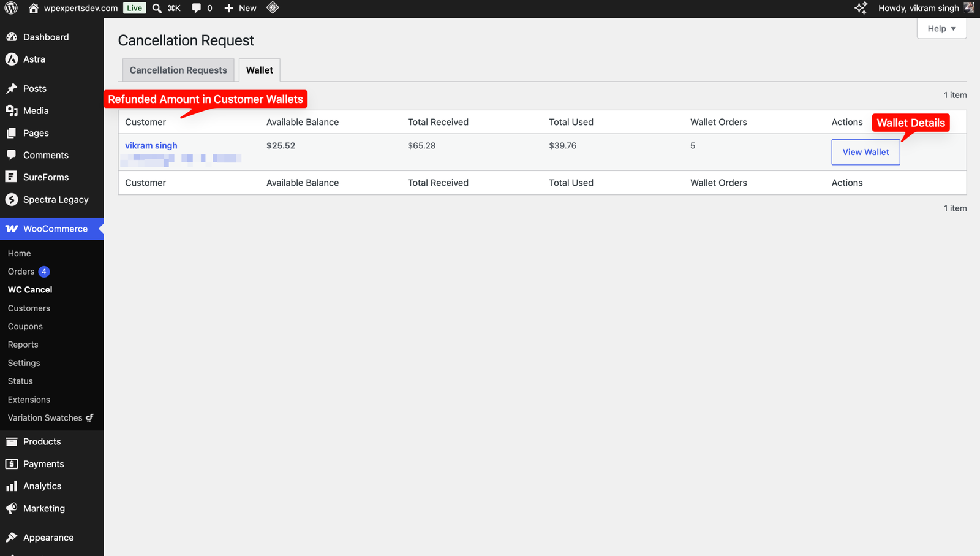Image resolution: width=980 pixels, height=556 pixels.
Task: Click the plus icon for New
Action: click(x=228, y=8)
